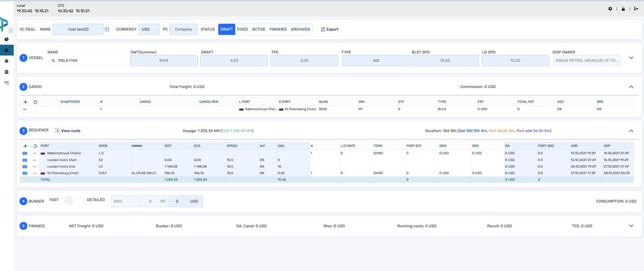Switch deal status to FIXED
The image size is (644, 271).
[x=243, y=29]
